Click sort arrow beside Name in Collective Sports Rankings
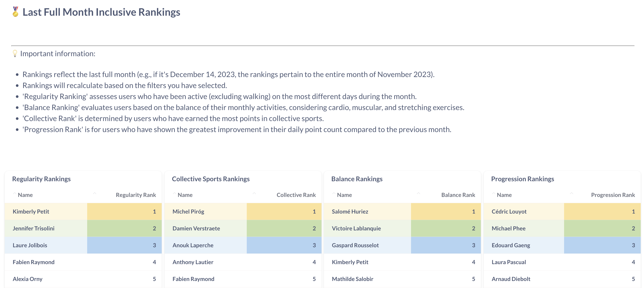Viewport: 644px width, 288px height. [x=175, y=194]
